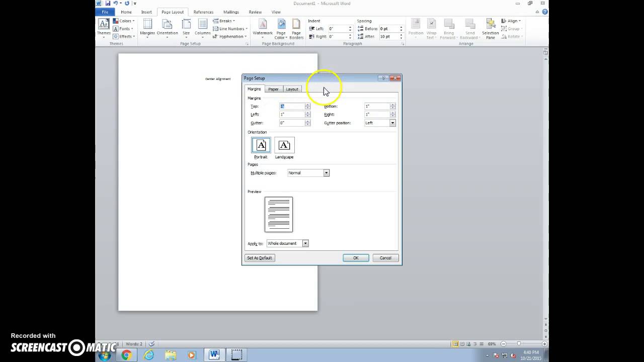
Task: Open theme Fonts menu
Action: pos(123,29)
